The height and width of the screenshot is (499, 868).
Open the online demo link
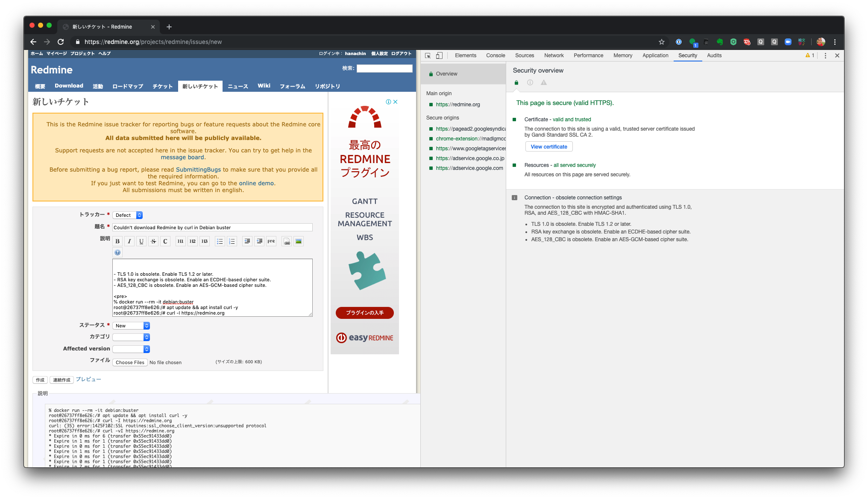(256, 183)
